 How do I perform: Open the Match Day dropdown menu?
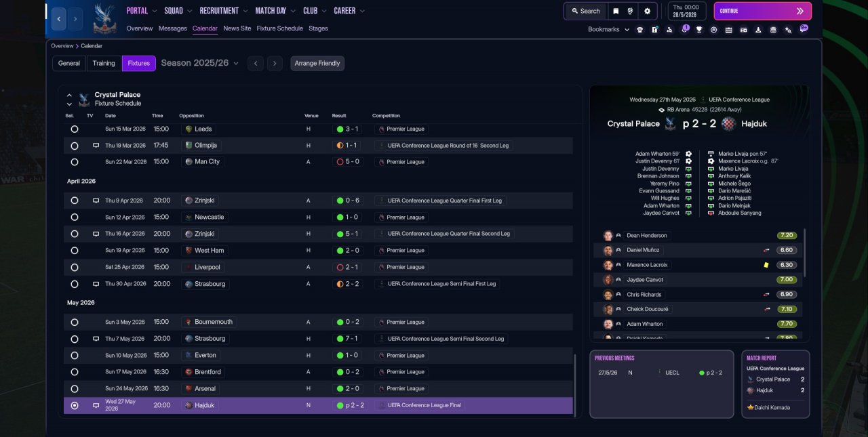point(276,11)
